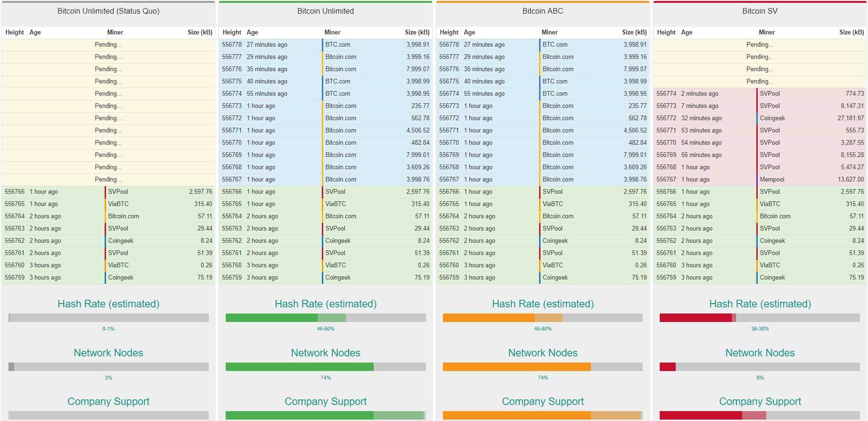Click Company Support heading under Bitcoin SV
Screen dimensions: 868x421
point(760,401)
